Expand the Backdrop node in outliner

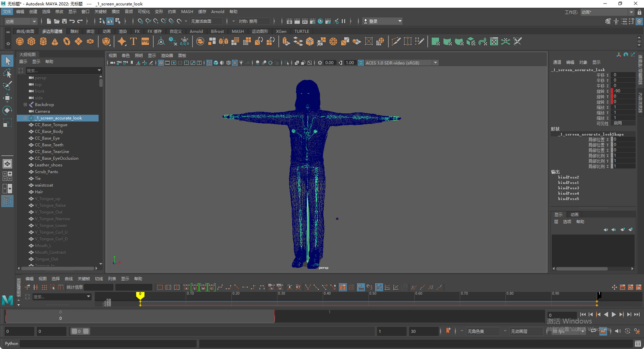[x=25, y=105]
